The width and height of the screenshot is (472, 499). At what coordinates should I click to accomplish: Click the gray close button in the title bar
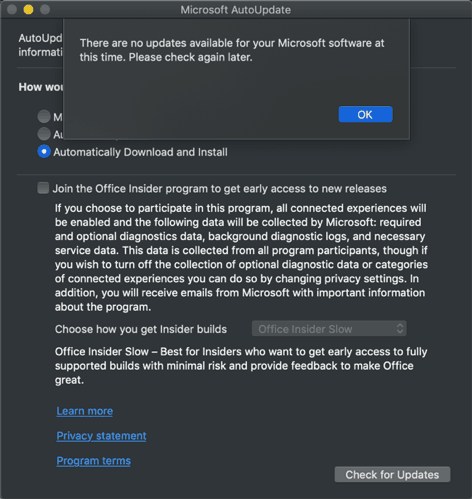click(x=12, y=9)
